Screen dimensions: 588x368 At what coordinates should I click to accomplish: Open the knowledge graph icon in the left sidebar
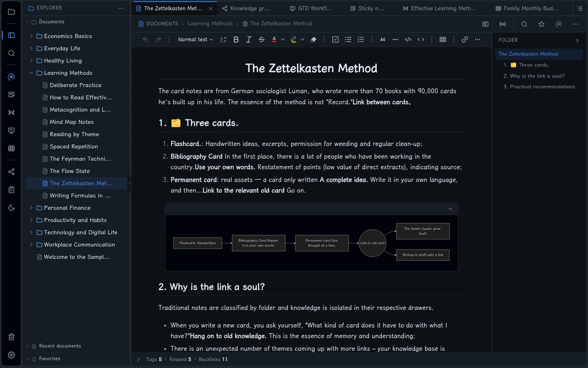coord(11,112)
